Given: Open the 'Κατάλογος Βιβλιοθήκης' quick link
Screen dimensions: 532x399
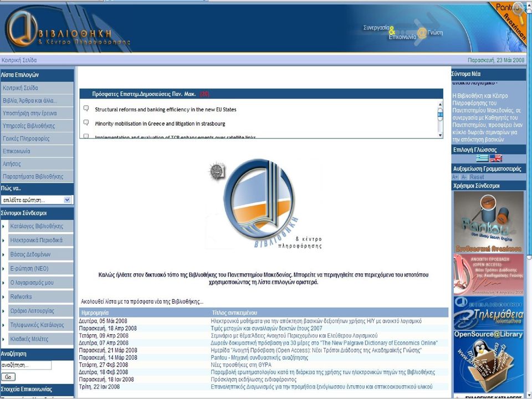Looking at the screenshot, I should point(41,226).
